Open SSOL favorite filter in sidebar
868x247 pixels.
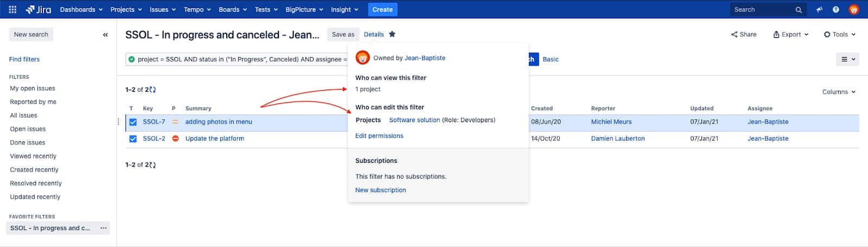point(50,228)
